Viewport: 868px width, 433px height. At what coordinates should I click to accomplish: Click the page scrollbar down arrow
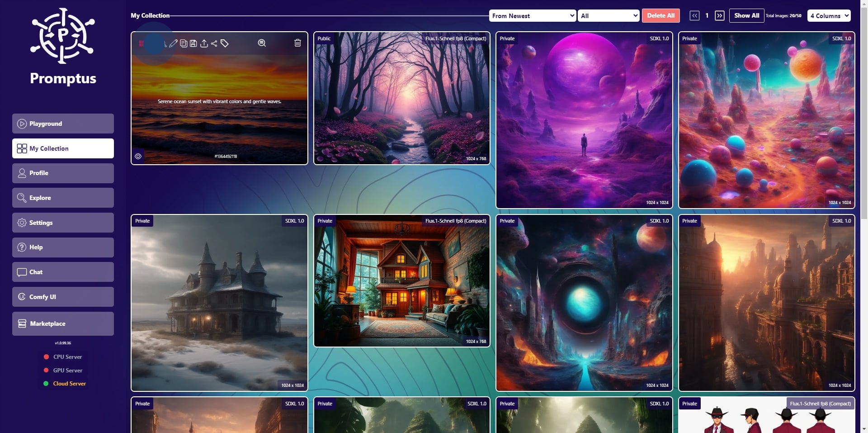tap(864, 429)
